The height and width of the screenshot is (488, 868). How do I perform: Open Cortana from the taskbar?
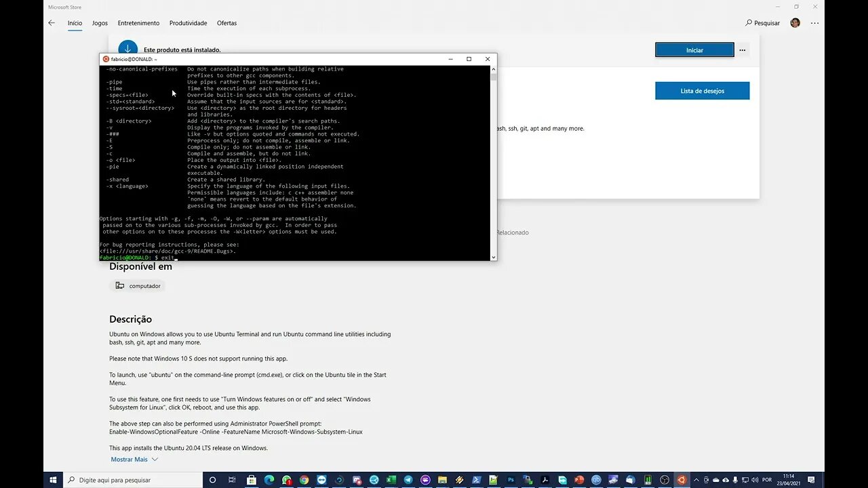[x=212, y=480]
